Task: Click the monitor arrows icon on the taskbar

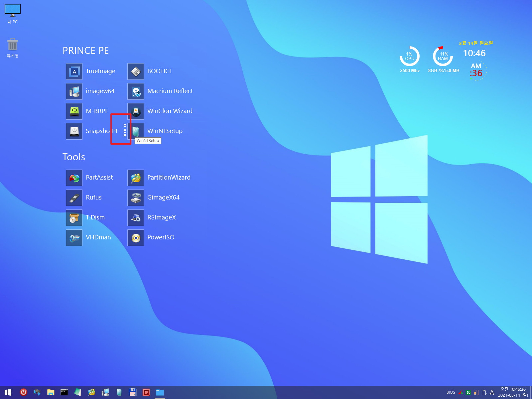Action: pos(37,392)
